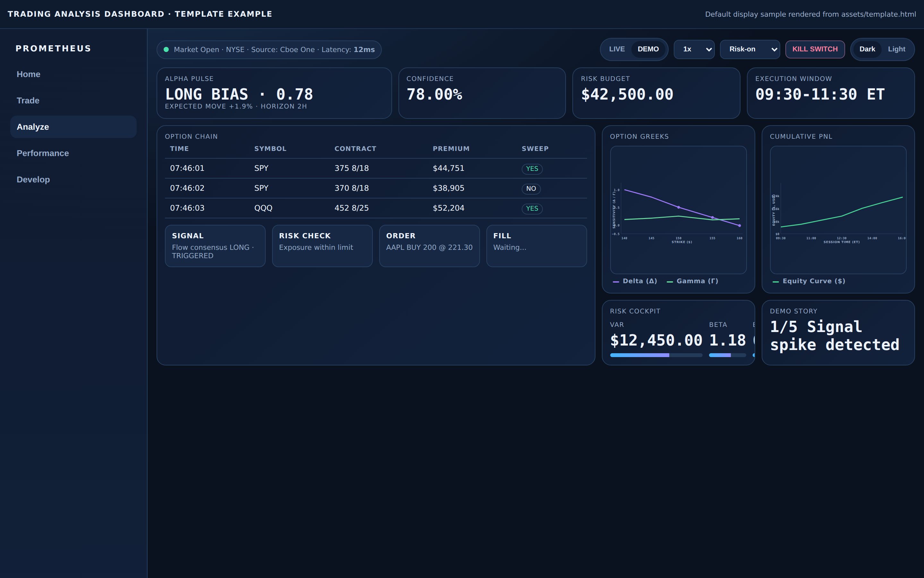924x578 pixels.
Task: Click the CONTRACT column header
Action: pos(355,149)
